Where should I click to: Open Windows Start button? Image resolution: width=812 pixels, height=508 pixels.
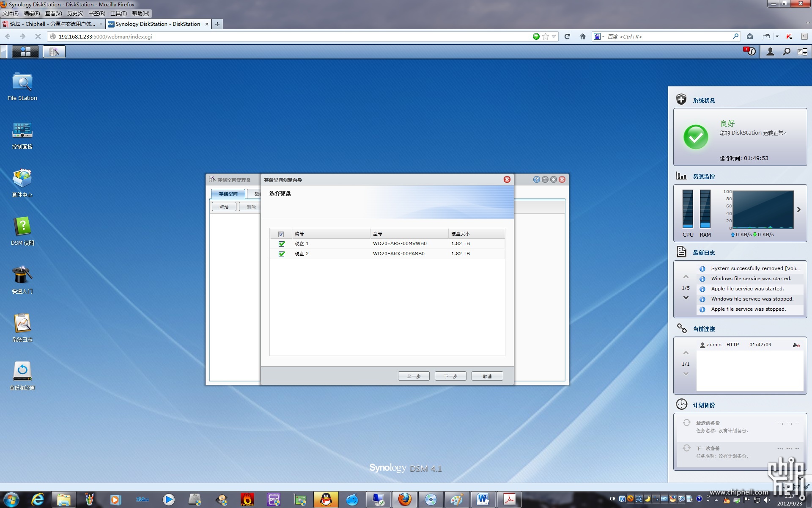tap(11, 500)
